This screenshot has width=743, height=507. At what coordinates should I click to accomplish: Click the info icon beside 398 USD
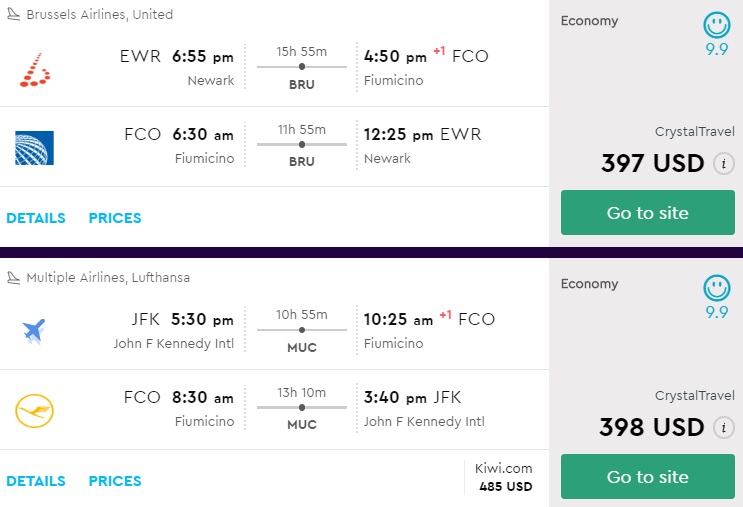pyautogui.click(x=724, y=428)
